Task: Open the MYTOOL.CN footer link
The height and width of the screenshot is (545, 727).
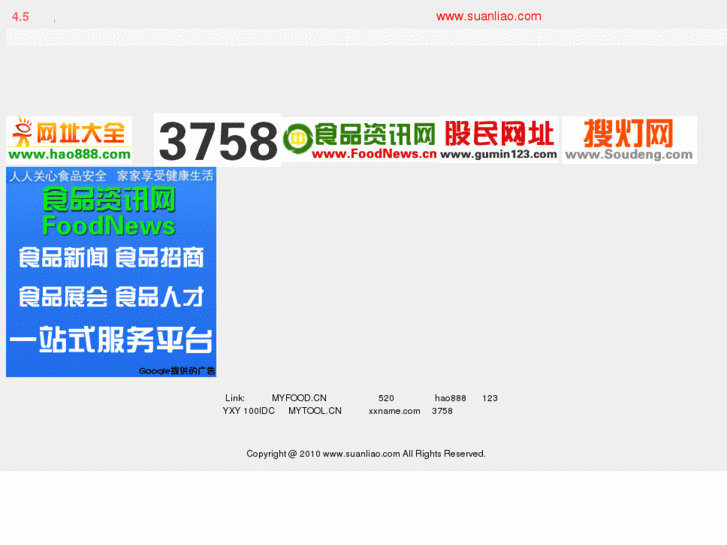Action: [315, 411]
